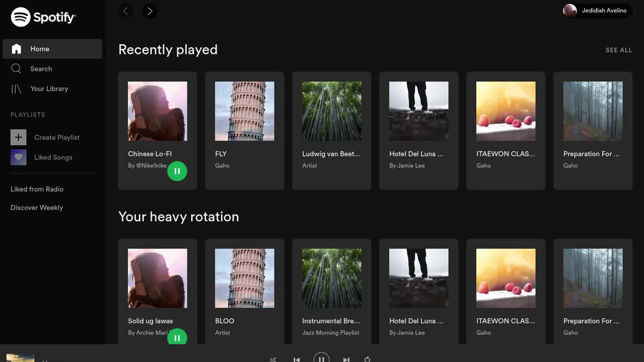Open Preparation For cover in Recently played

[x=593, y=111]
